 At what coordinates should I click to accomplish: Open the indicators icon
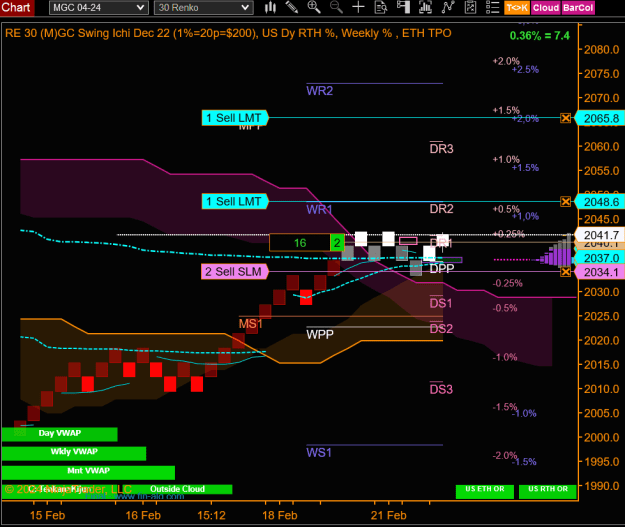click(448, 7)
